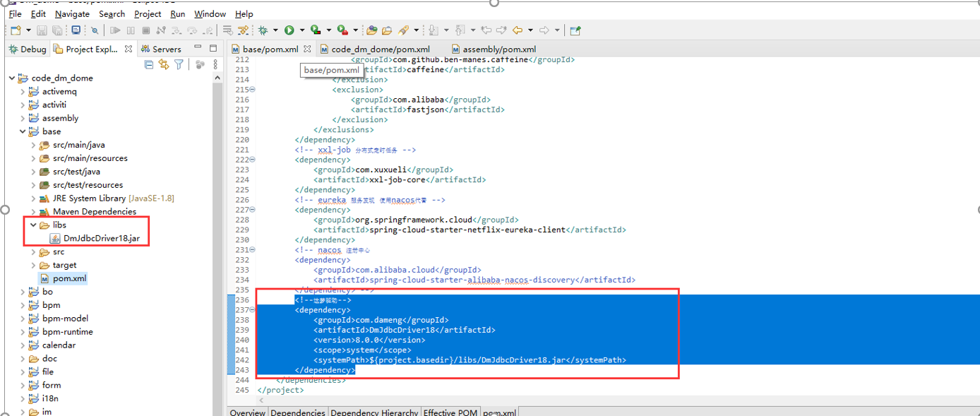The width and height of the screenshot is (980, 416).
Task: Toggle Link with Editor in Project Explorer
Action: [x=164, y=65]
